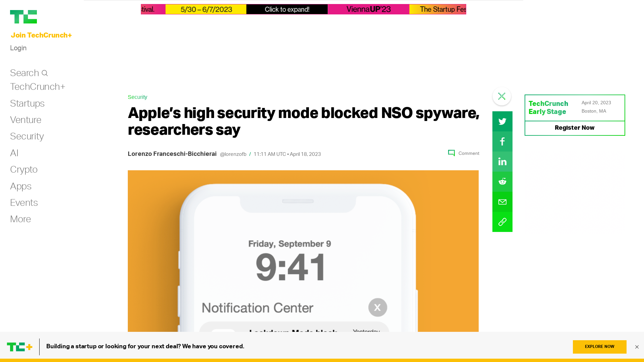The width and height of the screenshot is (644, 362).
Task: Click the close banner button
Action: 637,347
